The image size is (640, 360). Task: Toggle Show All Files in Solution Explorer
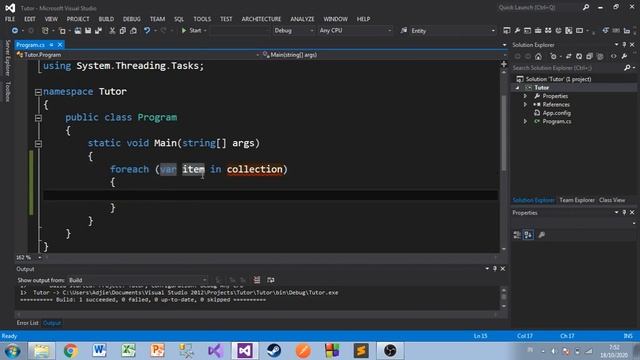(600, 56)
